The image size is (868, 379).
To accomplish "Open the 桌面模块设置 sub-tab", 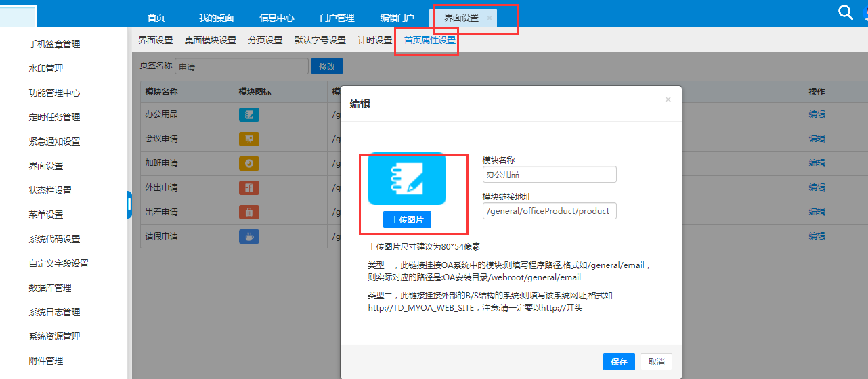I will [x=210, y=41].
